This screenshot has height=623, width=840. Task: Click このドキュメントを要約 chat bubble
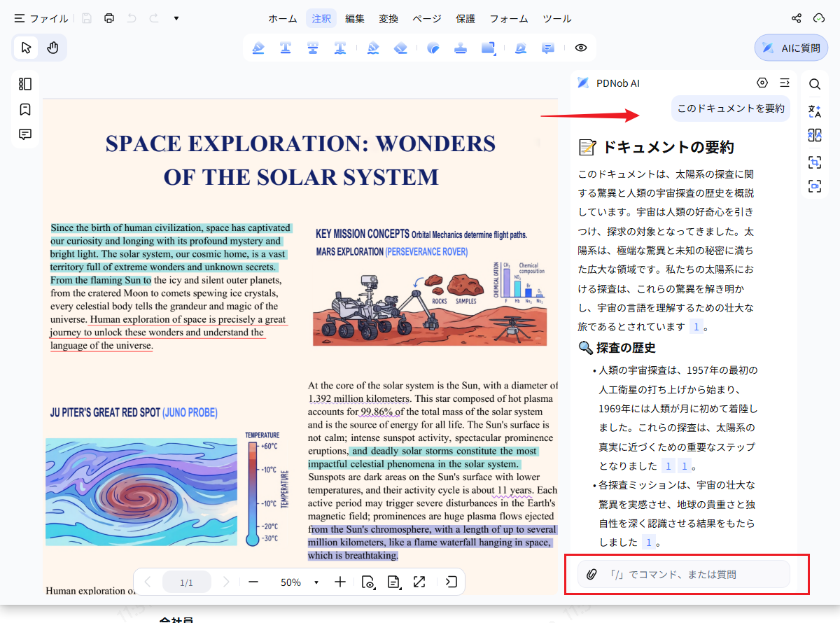point(731,108)
